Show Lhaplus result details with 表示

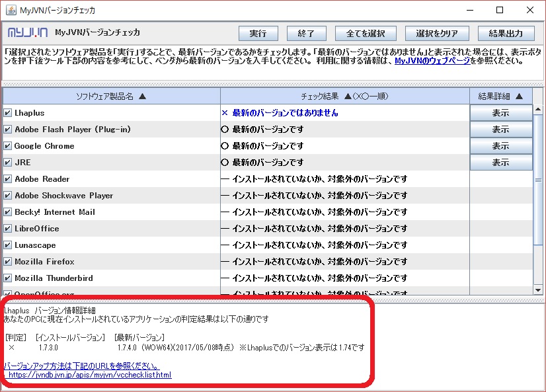[501, 113]
